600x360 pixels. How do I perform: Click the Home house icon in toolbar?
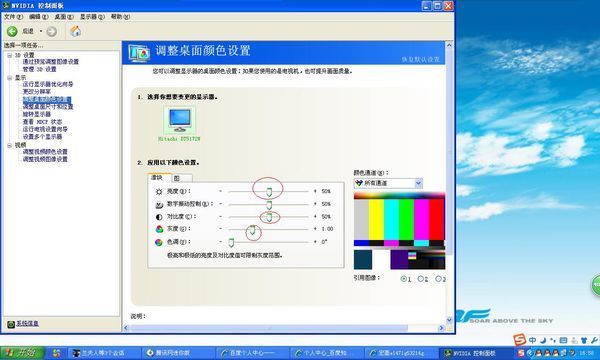click(75, 31)
